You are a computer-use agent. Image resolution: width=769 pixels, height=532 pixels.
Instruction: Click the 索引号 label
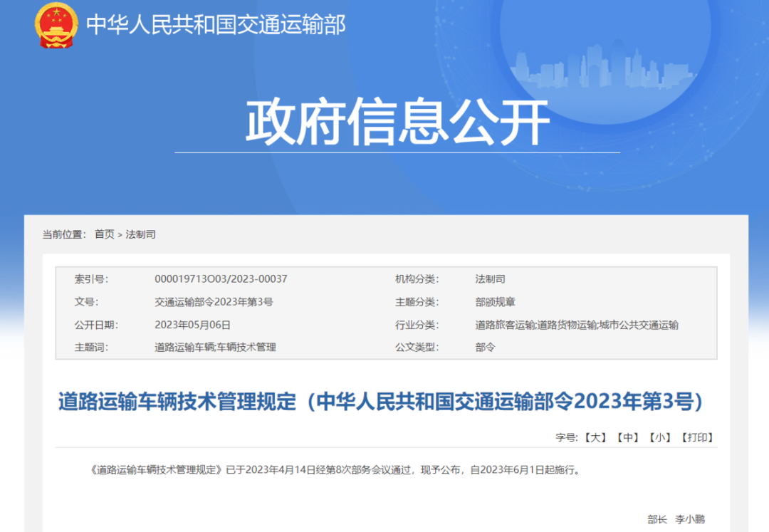pos(91,279)
